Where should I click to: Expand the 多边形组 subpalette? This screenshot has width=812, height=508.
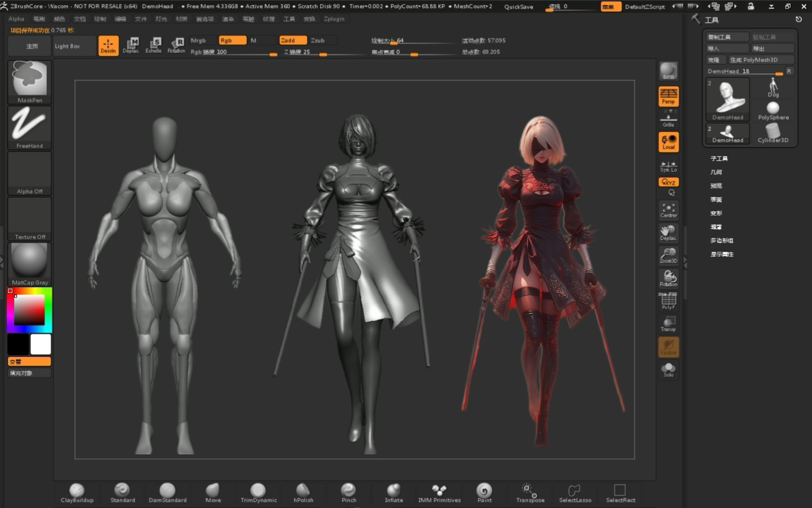click(722, 240)
